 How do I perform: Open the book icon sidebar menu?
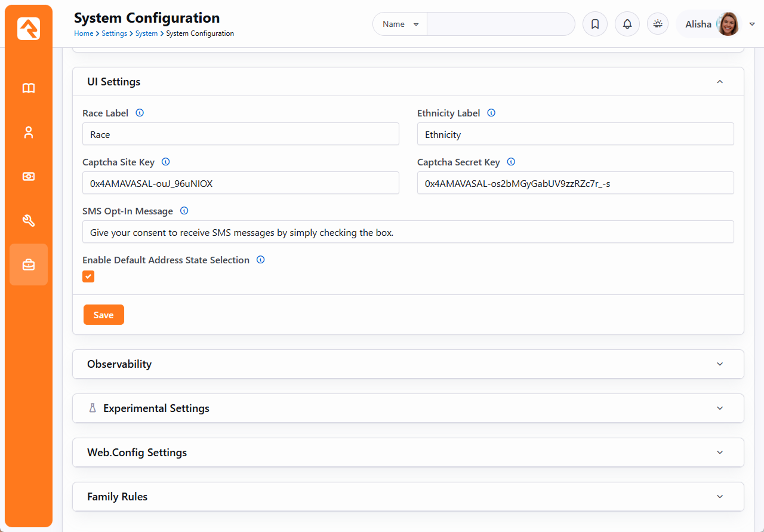pos(29,88)
